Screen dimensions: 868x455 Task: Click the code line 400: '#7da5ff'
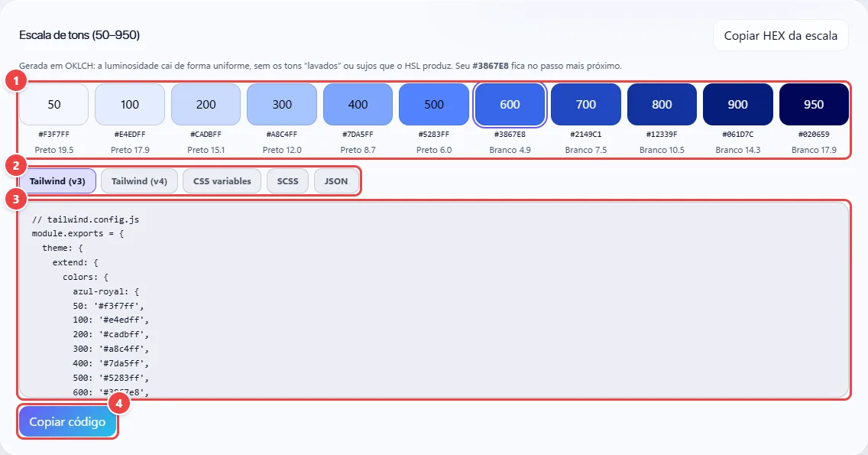click(x=111, y=363)
